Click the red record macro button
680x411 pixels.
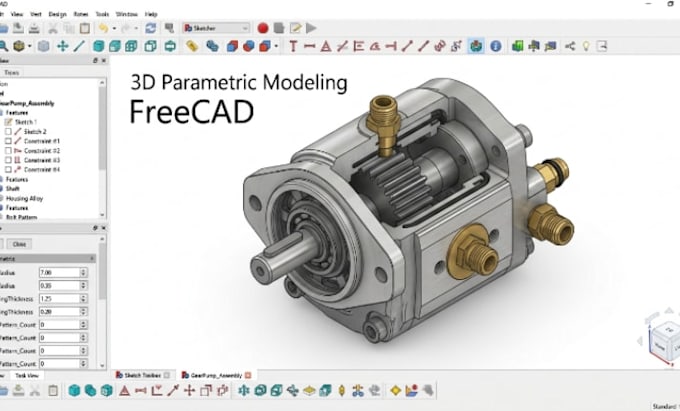pos(262,28)
